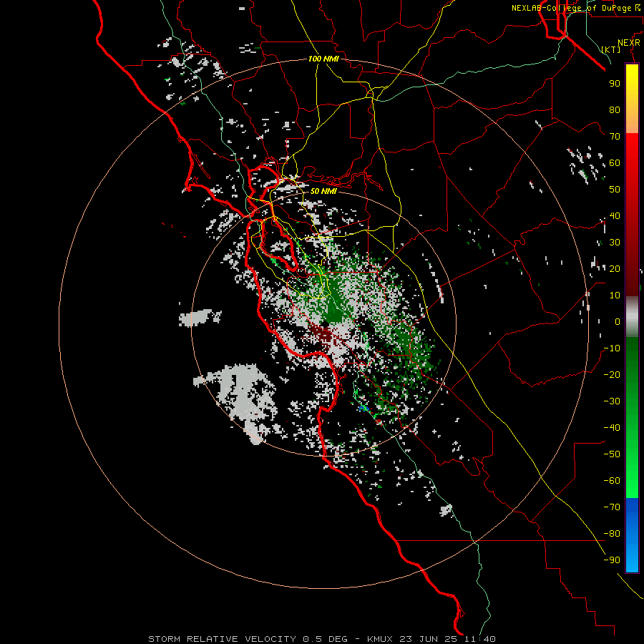Viewport: 644px width, 644px height.
Task: Click the 30 value on velocity scale
Action: coord(615,243)
